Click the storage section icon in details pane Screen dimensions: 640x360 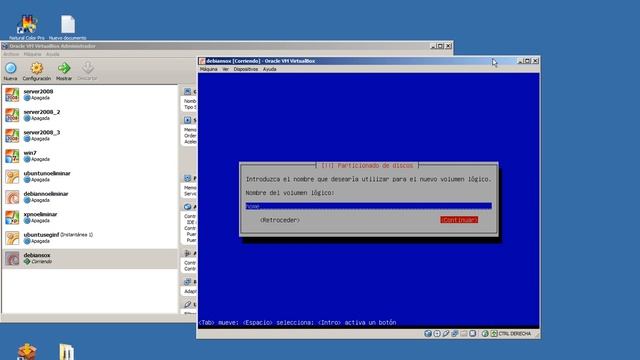(x=187, y=207)
